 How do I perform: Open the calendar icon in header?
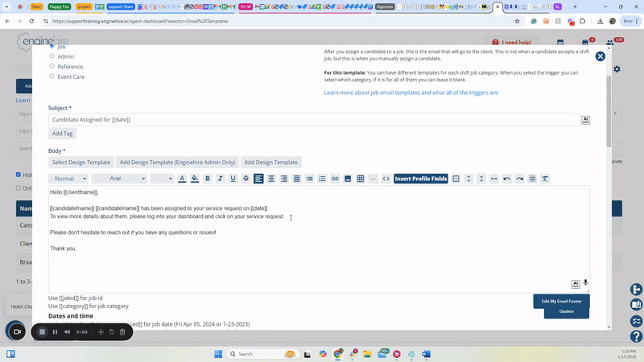[560, 43]
